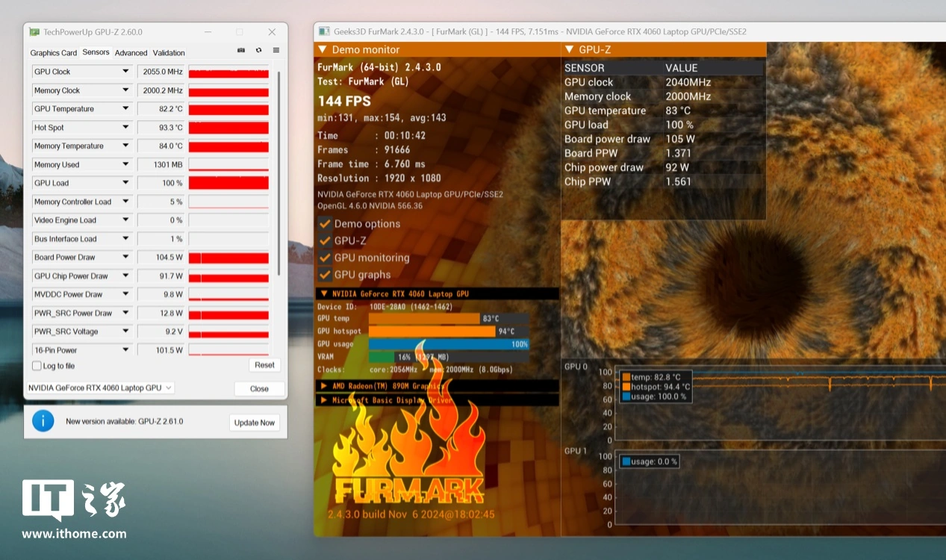The width and height of the screenshot is (946, 560).
Task: Open the GPU Temperature sensor dropdown arrow
Action: 125,109
